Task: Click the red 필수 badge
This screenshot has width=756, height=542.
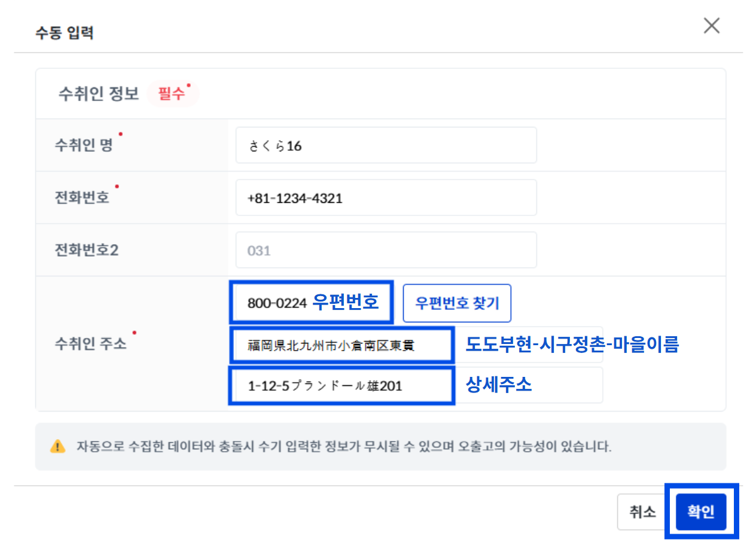Action: tap(173, 93)
